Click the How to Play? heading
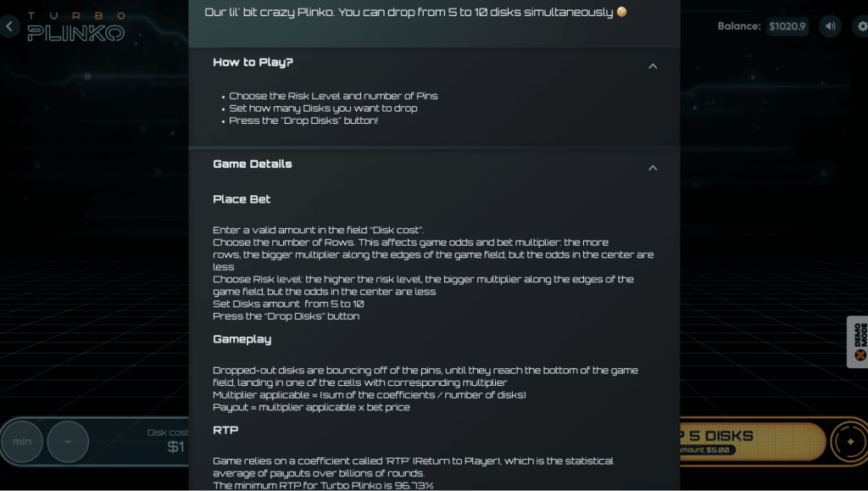 click(253, 63)
